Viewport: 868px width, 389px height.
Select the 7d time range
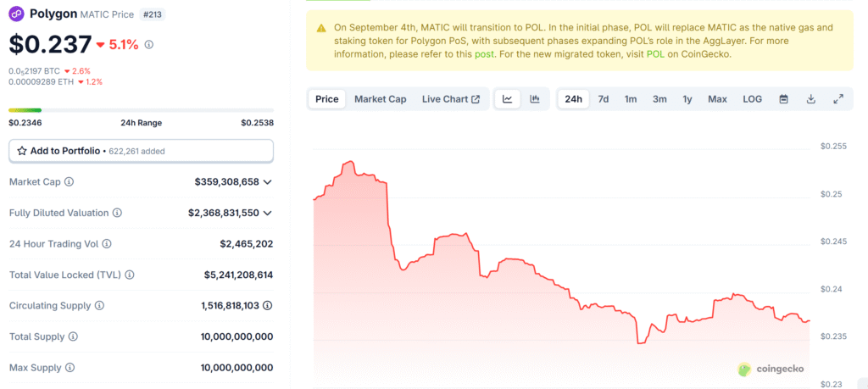point(603,99)
